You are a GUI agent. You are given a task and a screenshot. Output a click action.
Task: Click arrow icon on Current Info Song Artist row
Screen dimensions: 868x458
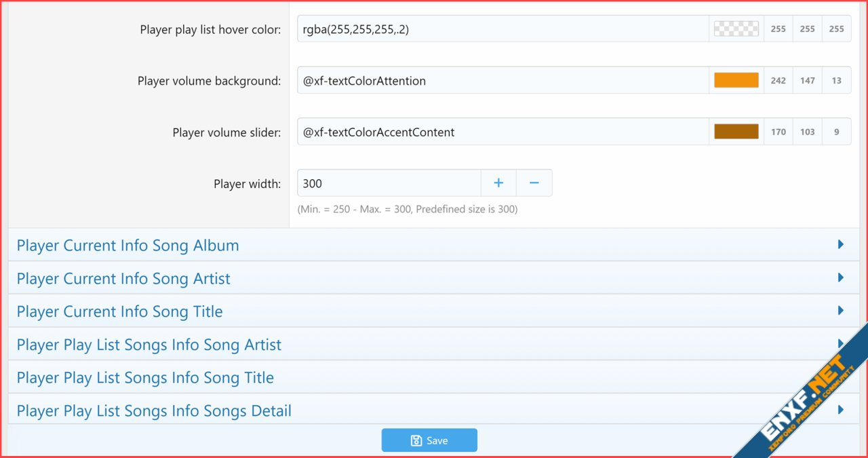pyautogui.click(x=841, y=278)
